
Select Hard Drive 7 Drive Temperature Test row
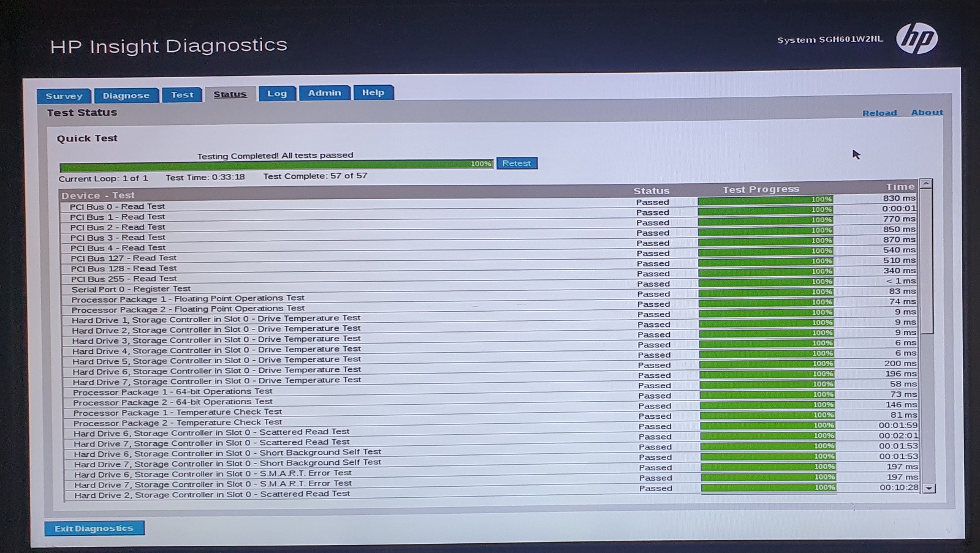click(490, 379)
